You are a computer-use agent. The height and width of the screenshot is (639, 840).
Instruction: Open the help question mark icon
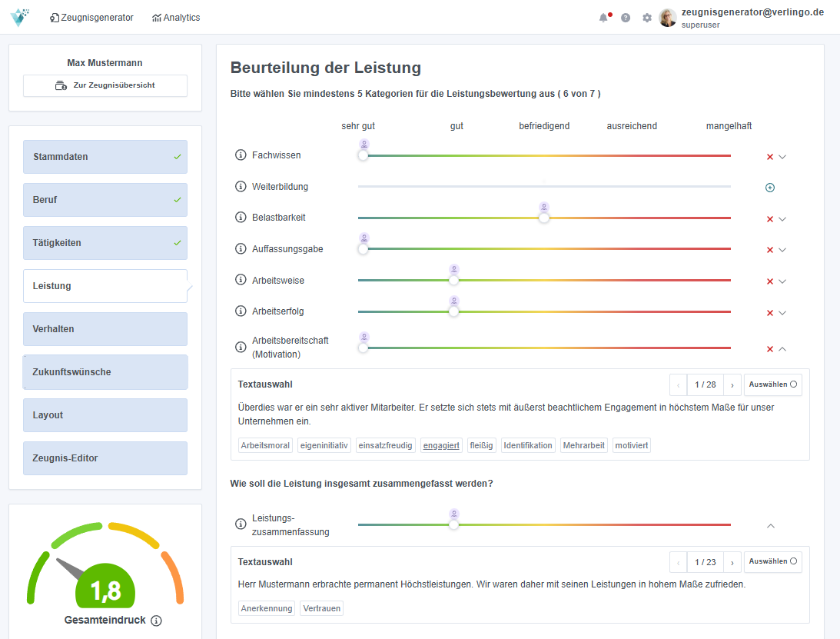click(625, 18)
